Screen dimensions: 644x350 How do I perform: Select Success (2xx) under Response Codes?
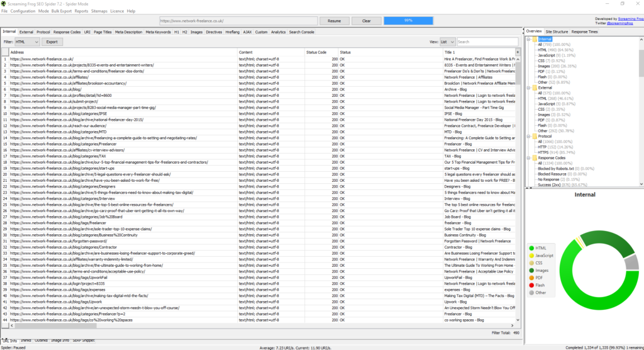point(562,185)
